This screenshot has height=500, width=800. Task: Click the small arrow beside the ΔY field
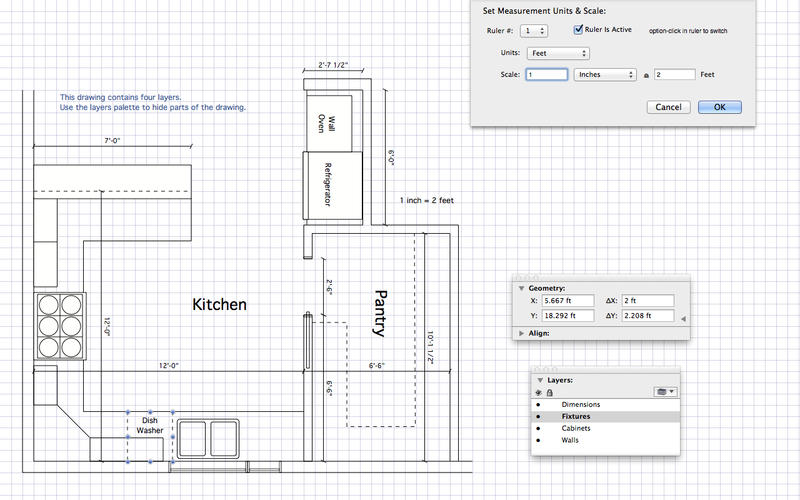click(x=683, y=318)
